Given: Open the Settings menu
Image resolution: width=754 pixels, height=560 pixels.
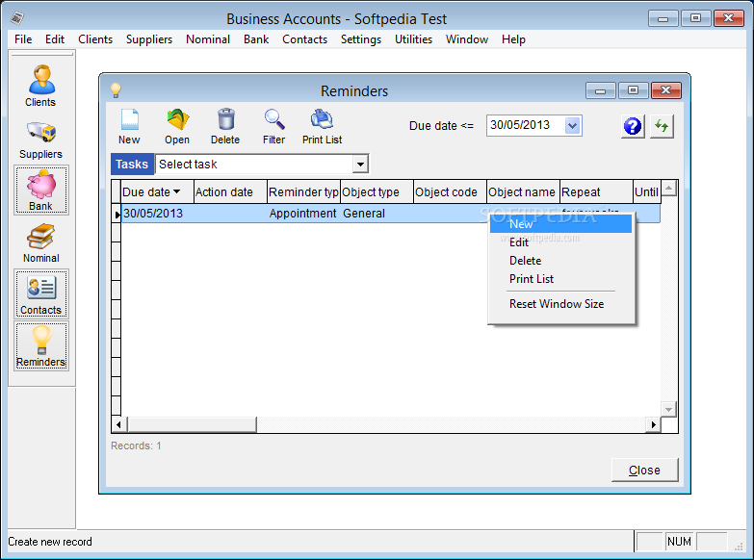Looking at the screenshot, I should pos(361,39).
